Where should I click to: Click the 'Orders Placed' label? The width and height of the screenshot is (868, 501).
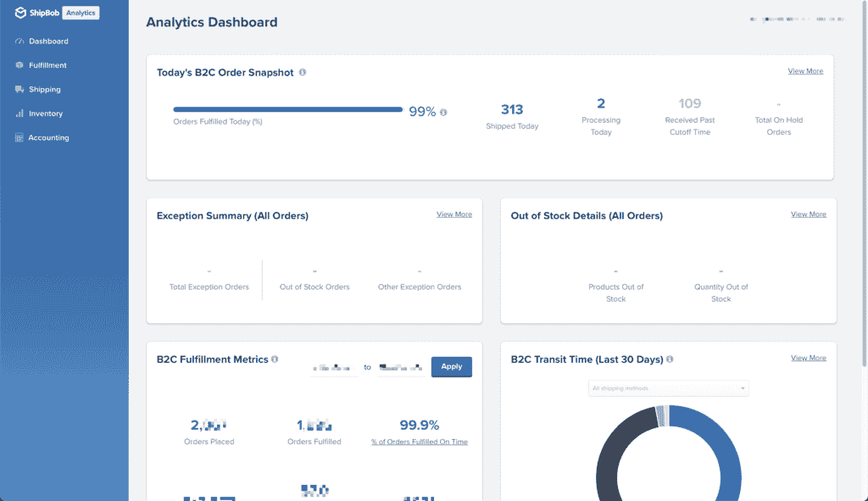coord(209,442)
